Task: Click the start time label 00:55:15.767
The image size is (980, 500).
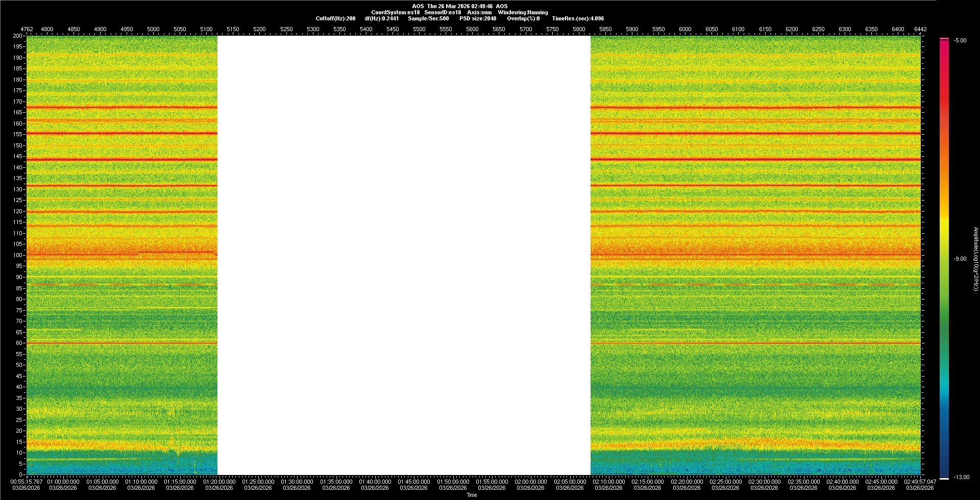Action: pyautogui.click(x=27, y=482)
